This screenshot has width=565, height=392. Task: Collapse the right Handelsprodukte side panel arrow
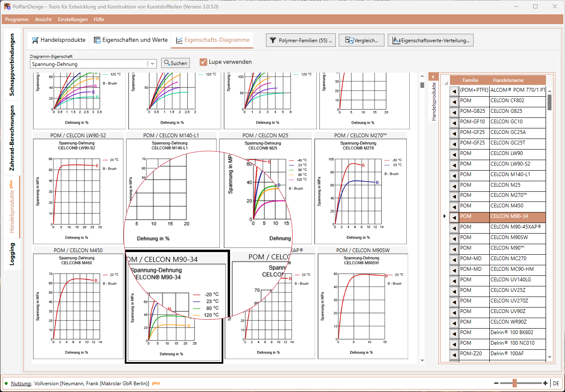433,76
